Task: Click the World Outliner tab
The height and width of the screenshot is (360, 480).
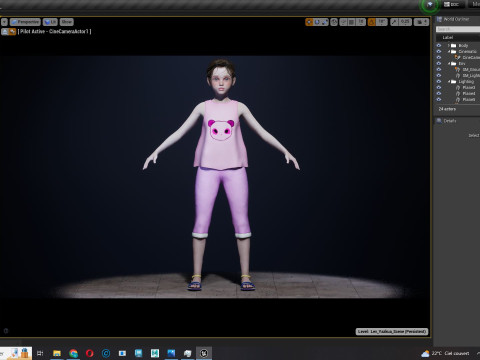Action: click(x=456, y=19)
